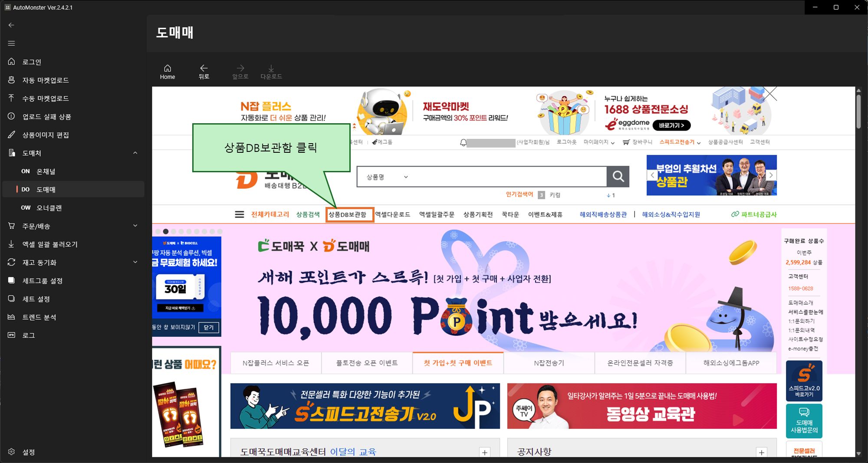Switch to the N잡전송기 tab
Screen dimensions: 868x463
[549, 363]
